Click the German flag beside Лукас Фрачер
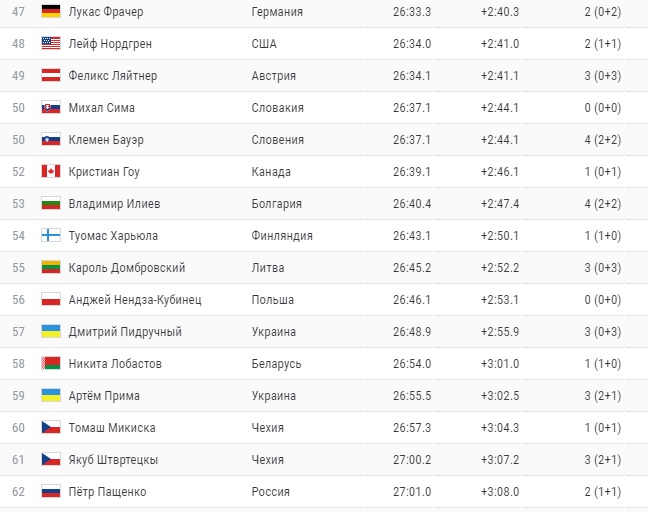The image size is (648, 512). [x=51, y=12]
